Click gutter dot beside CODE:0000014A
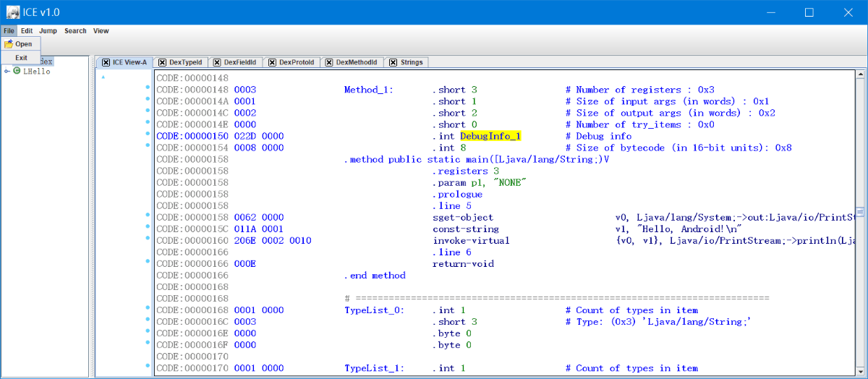Image resolution: width=868 pixels, height=379 pixels. click(148, 100)
